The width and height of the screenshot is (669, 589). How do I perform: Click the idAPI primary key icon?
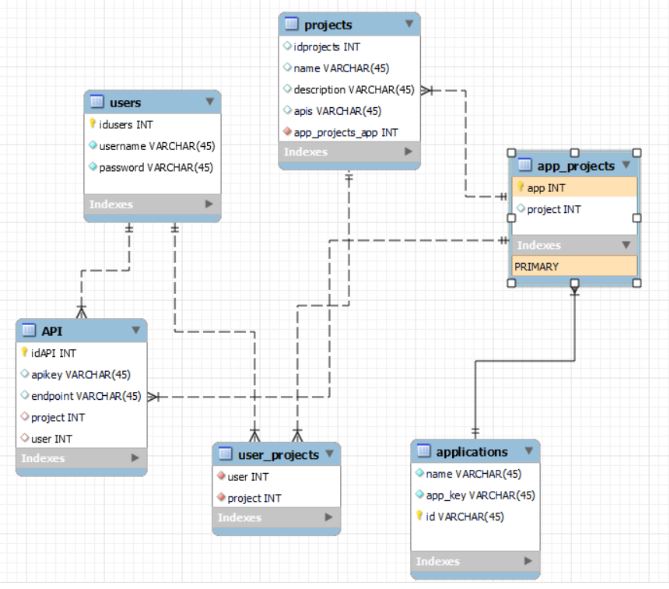pyautogui.click(x=25, y=353)
